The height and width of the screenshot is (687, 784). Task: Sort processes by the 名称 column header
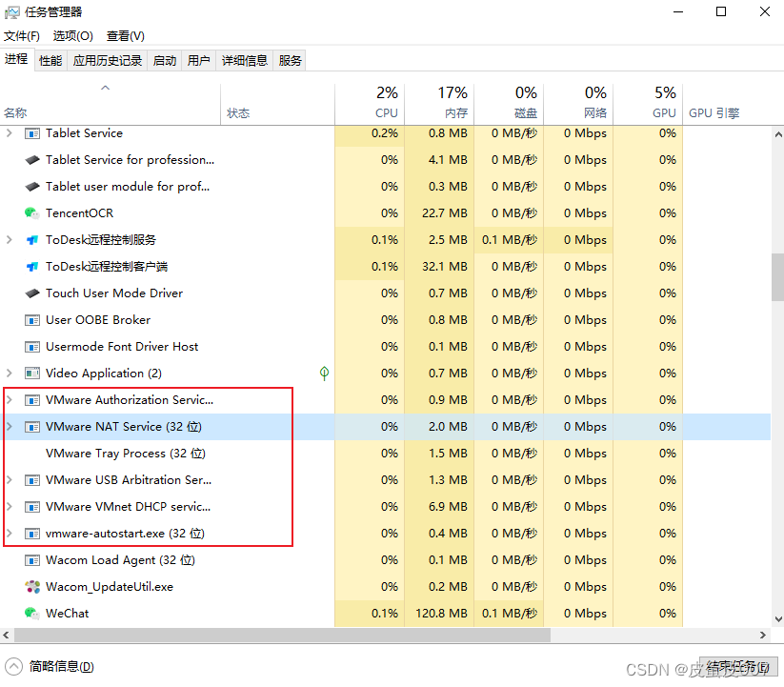[x=110, y=104]
